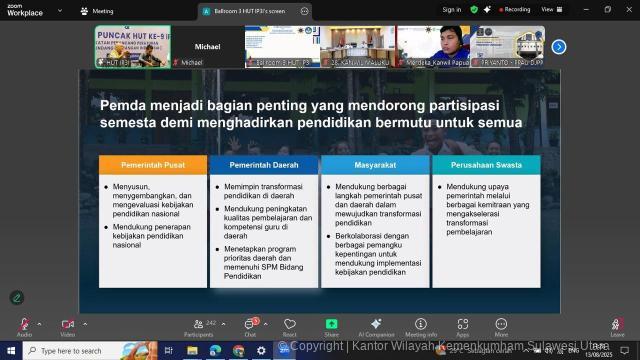Click the Sign in link

click(x=451, y=9)
